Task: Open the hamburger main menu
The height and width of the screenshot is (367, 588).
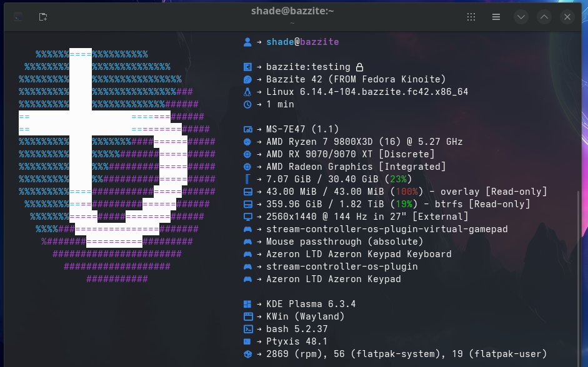Action: [496, 17]
